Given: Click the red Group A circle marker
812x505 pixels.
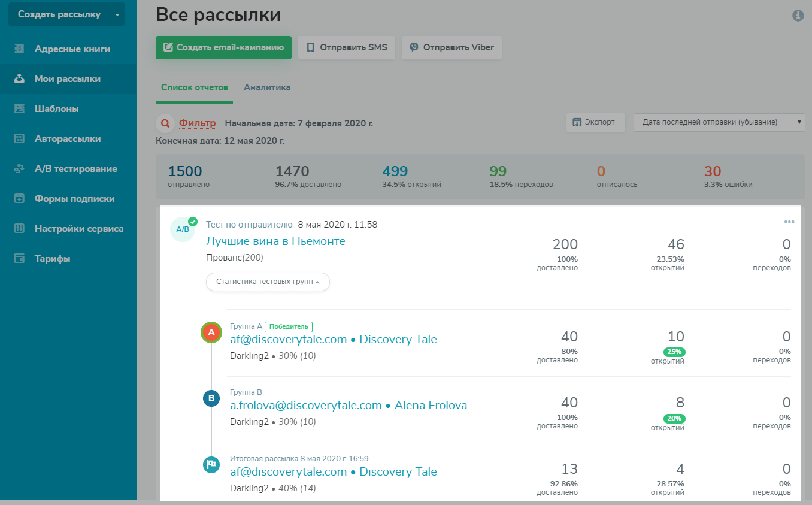Looking at the screenshot, I should coord(211,332).
